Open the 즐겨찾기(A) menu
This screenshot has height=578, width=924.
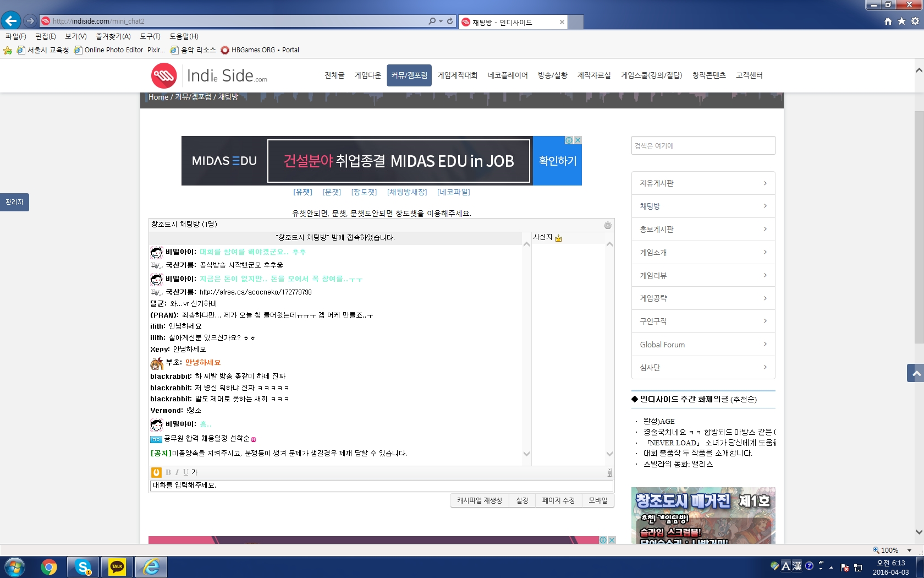tap(113, 36)
